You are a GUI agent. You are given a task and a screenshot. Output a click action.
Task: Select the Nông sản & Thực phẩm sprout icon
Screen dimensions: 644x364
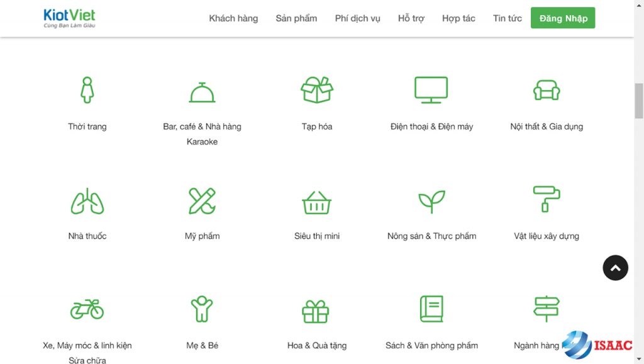[431, 202]
